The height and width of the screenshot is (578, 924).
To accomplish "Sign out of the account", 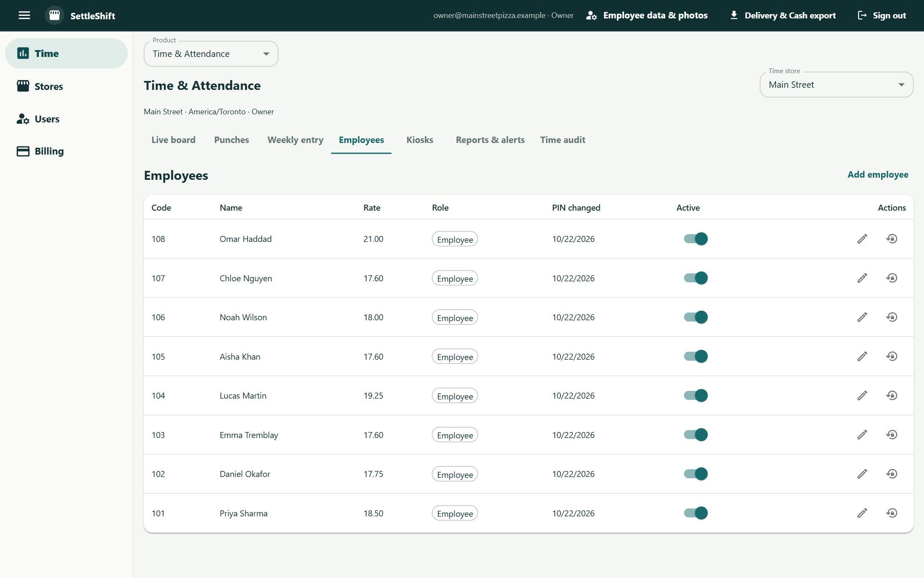I will (x=882, y=15).
